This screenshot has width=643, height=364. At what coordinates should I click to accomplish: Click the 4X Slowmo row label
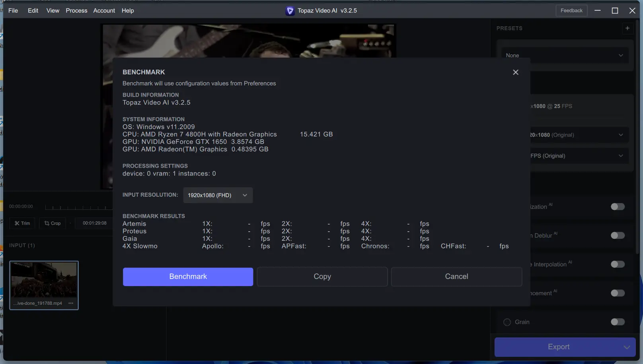tap(140, 246)
